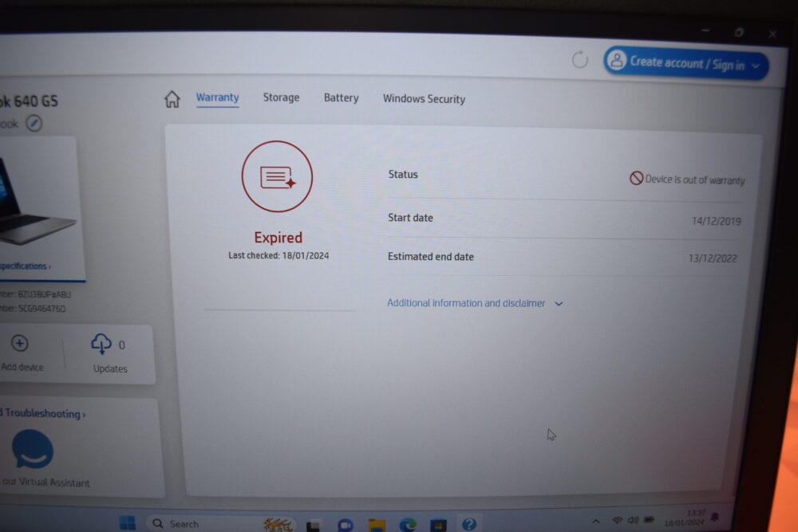Open the Warranty tab

point(217,97)
